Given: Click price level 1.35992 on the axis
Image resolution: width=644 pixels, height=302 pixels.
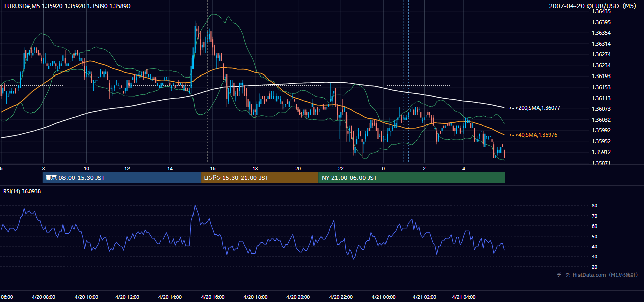Looking at the screenshot, I should pyautogui.click(x=602, y=130).
